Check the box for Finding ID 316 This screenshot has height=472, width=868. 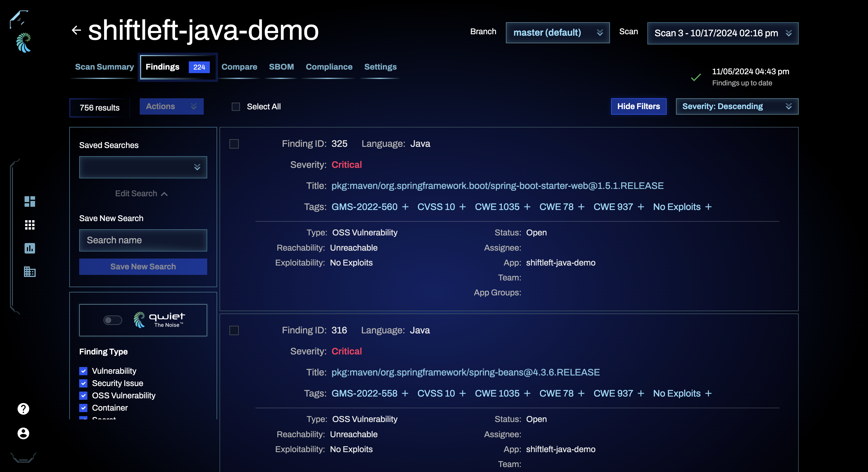(234, 330)
